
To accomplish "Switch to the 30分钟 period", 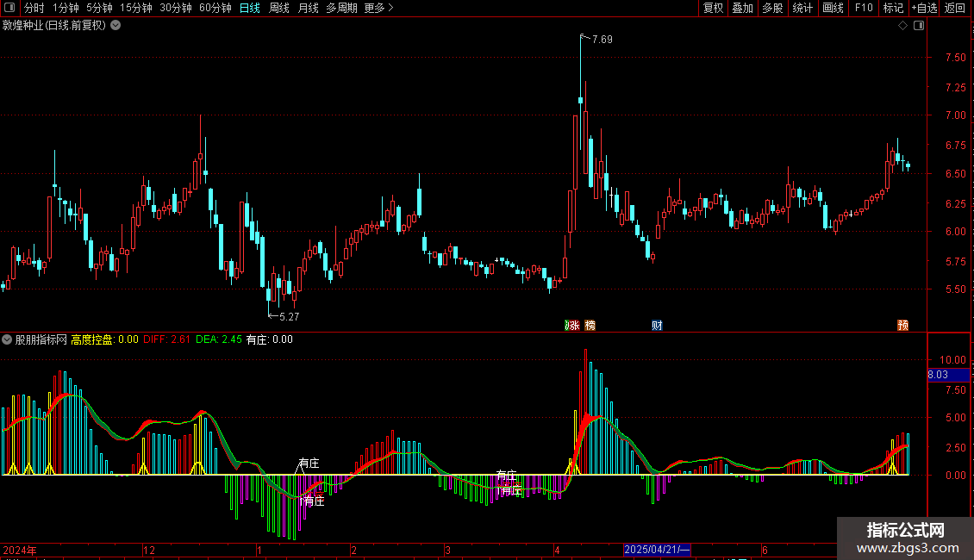I will tap(175, 8).
